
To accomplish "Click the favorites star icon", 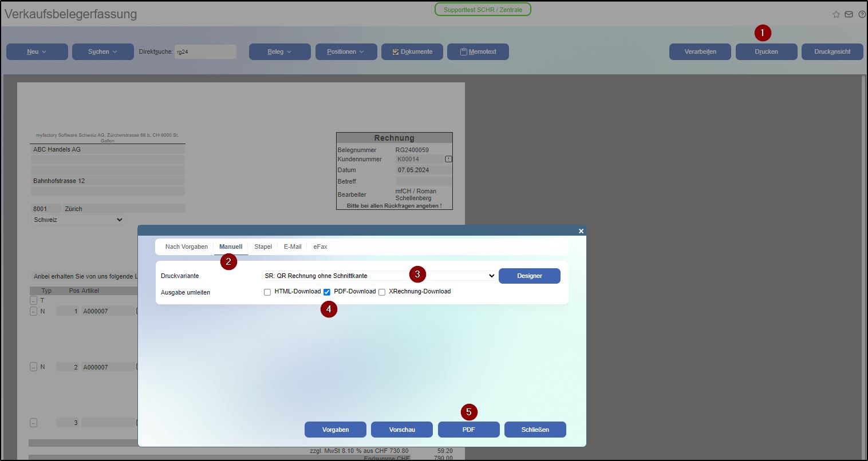I will (x=836, y=14).
